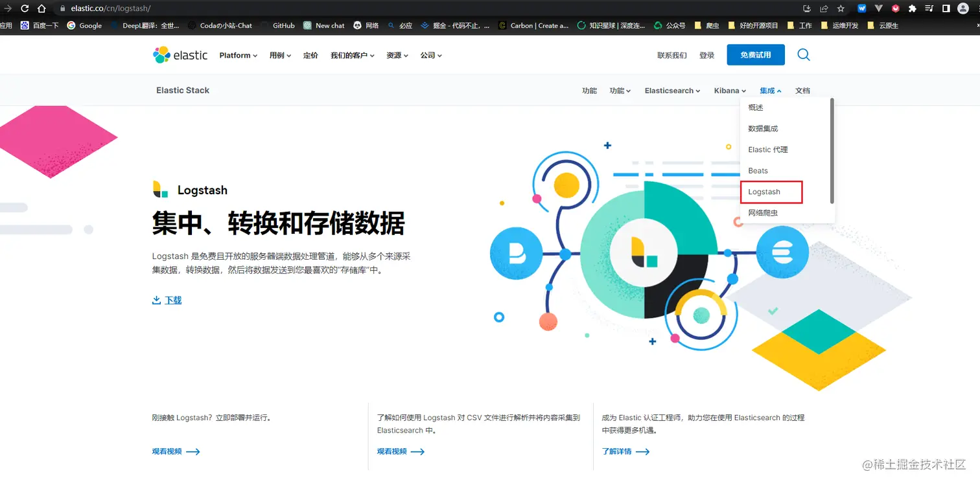
Task: Click the 了解详情 link
Action: click(x=625, y=451)
